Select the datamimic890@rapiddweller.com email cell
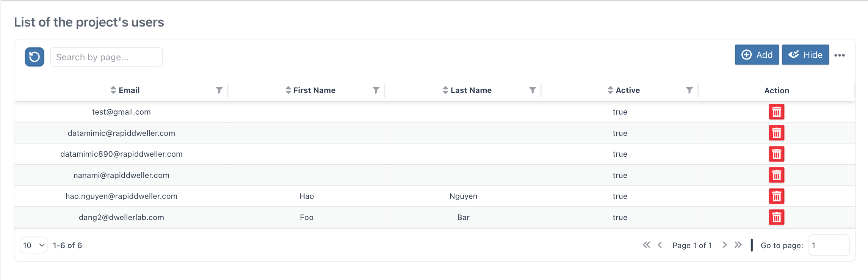 click(121, 154)
